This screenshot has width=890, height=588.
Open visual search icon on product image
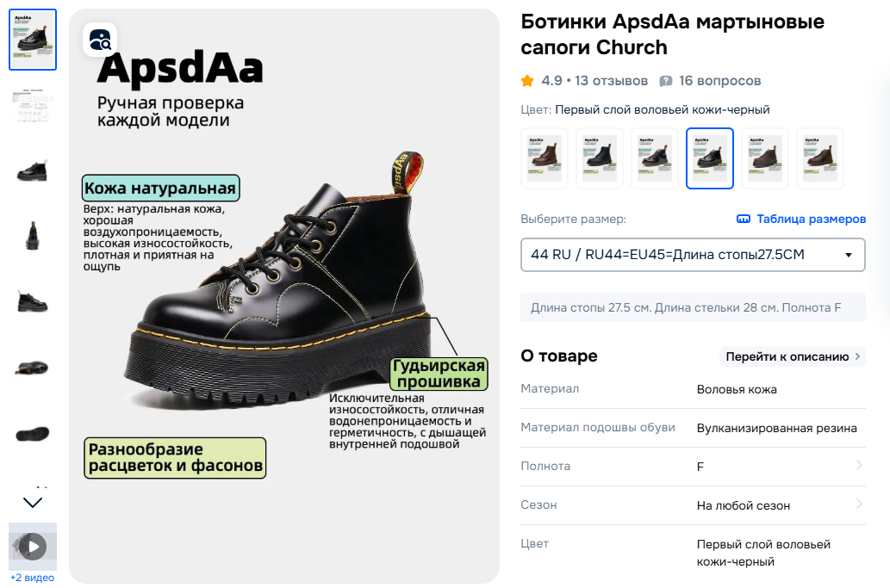click(x=100, y=40)
